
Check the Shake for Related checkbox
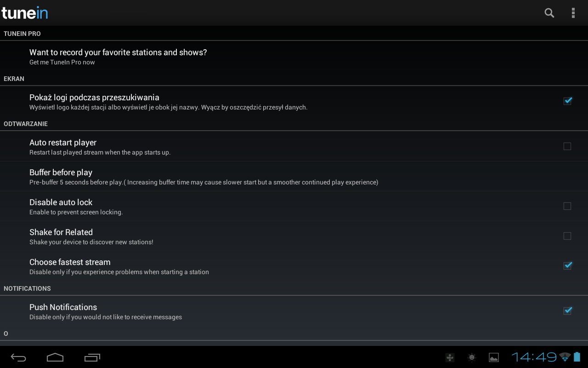click(x=567, y=236)
